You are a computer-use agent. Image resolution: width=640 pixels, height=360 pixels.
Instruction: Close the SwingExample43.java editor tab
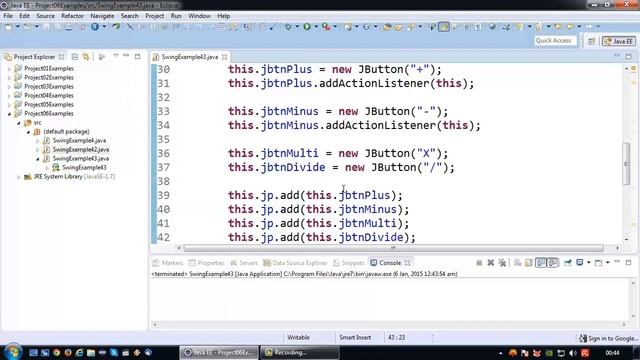pyautogui.click(x=224, y=57)
